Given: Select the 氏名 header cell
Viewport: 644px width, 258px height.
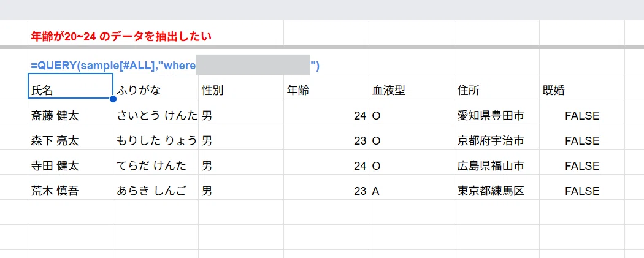Looking at the screenshot, I should [x=71, y=86].
